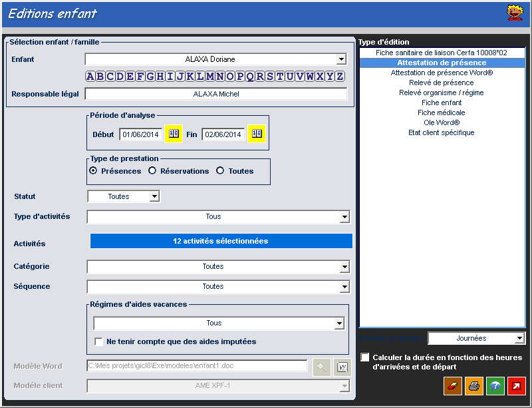Select the Toutes prestation radio button

[220, 171]
